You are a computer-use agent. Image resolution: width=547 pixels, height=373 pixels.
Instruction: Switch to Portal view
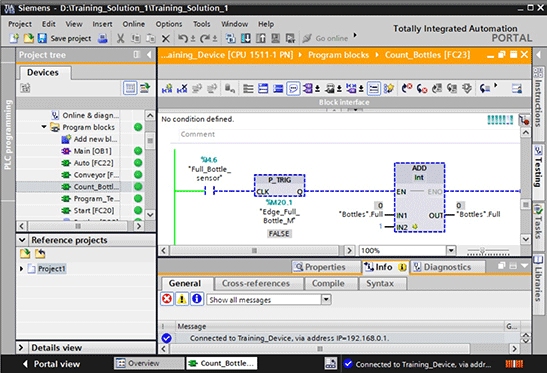coord(52,364)
